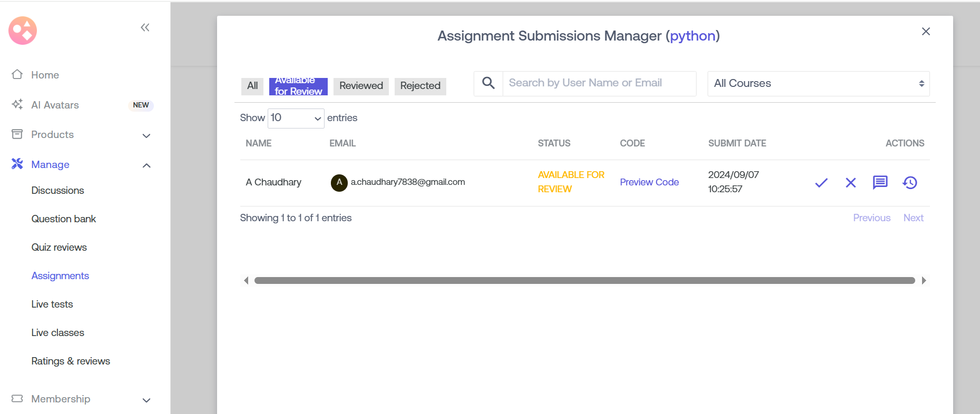Screen dimensions: 980x414
Task: Expand the Membership menu section
Action: tap(146, 400)
